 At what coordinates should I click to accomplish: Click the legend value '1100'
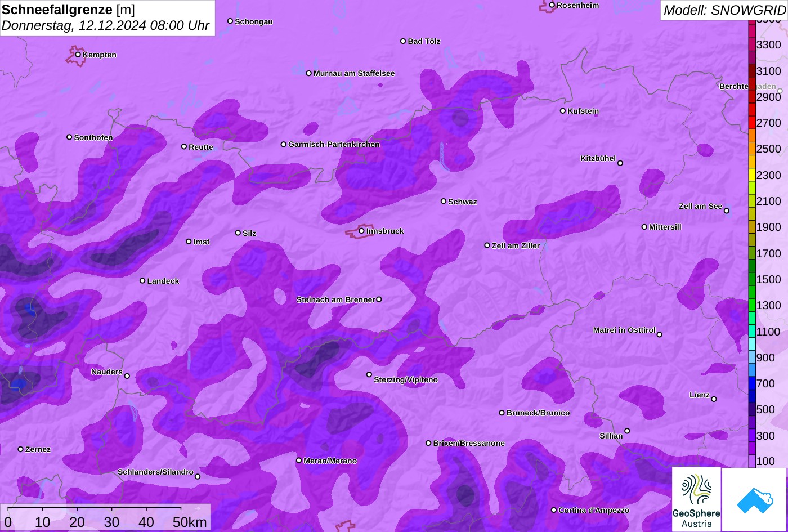[769, 332]
